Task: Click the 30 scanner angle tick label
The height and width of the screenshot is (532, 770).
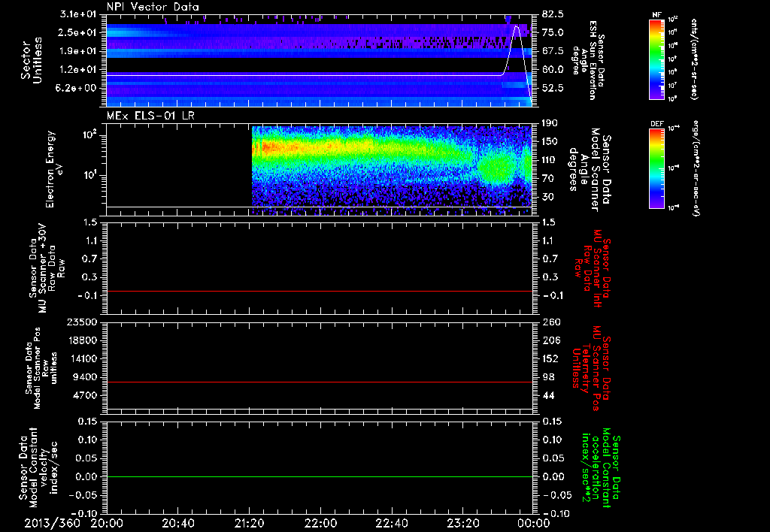Action: tap(547, 197)
